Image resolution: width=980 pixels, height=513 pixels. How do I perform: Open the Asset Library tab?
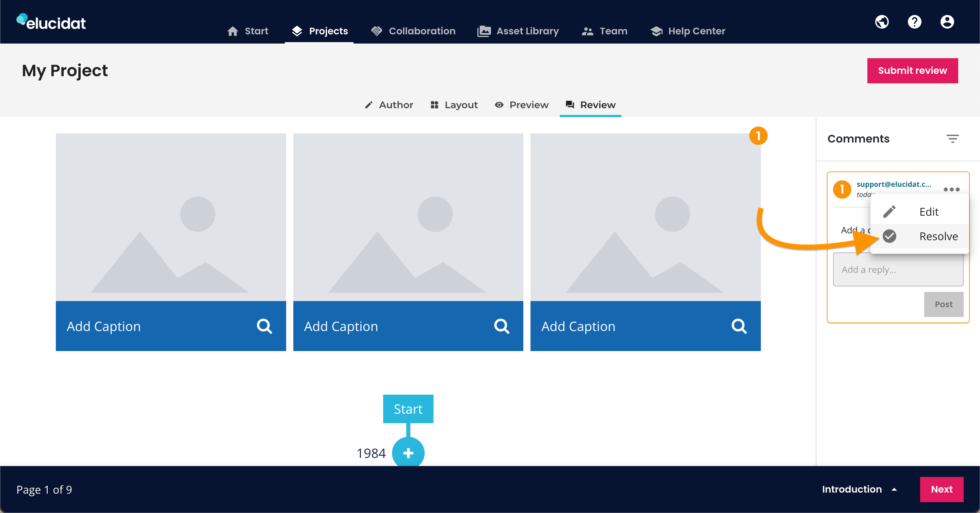coord(518,31)
